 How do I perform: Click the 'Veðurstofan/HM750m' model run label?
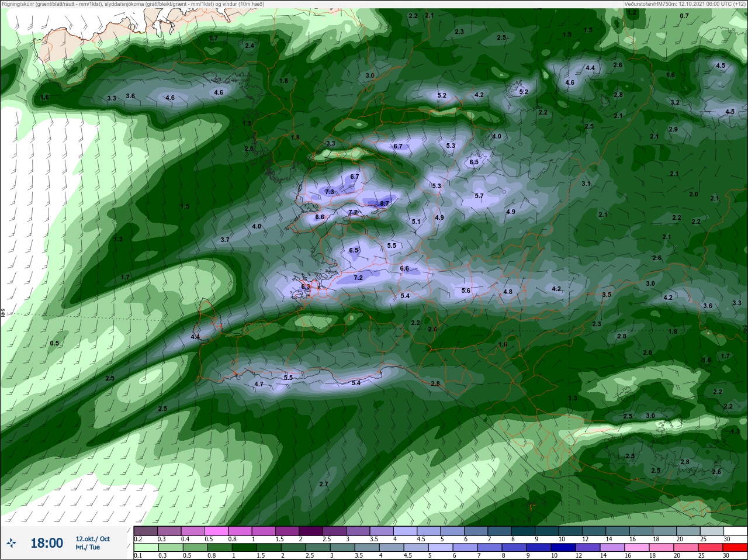(650, 4)
